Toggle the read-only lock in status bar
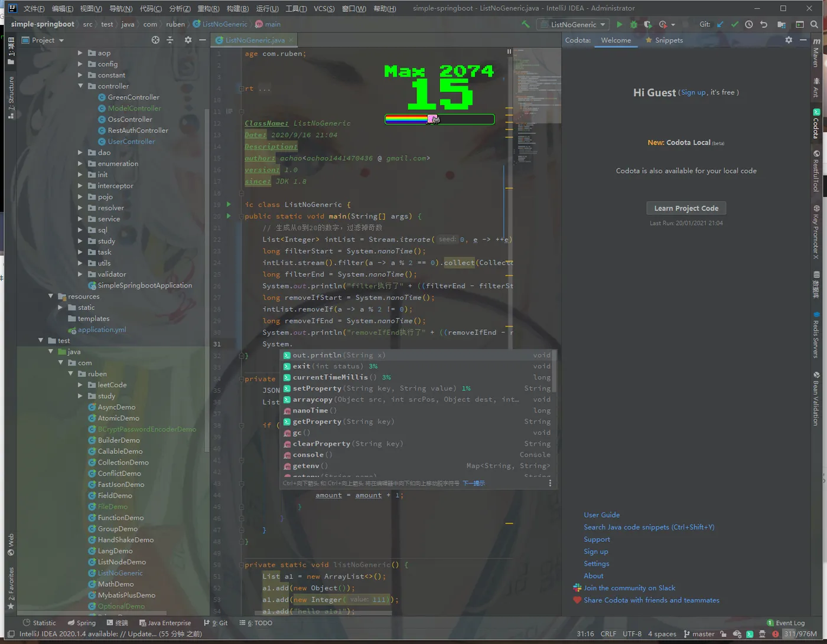 (722, 634)
